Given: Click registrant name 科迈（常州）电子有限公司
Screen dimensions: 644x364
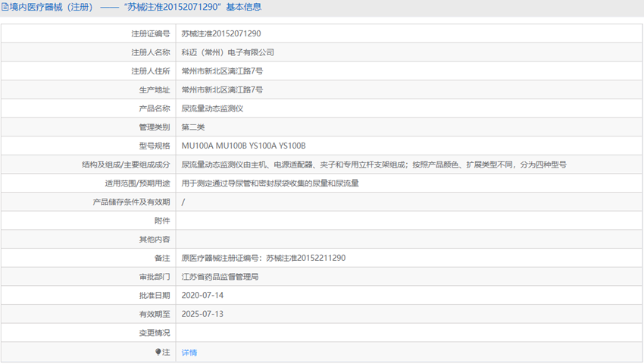Looking at the screenshot, I should tap(227, 52).
